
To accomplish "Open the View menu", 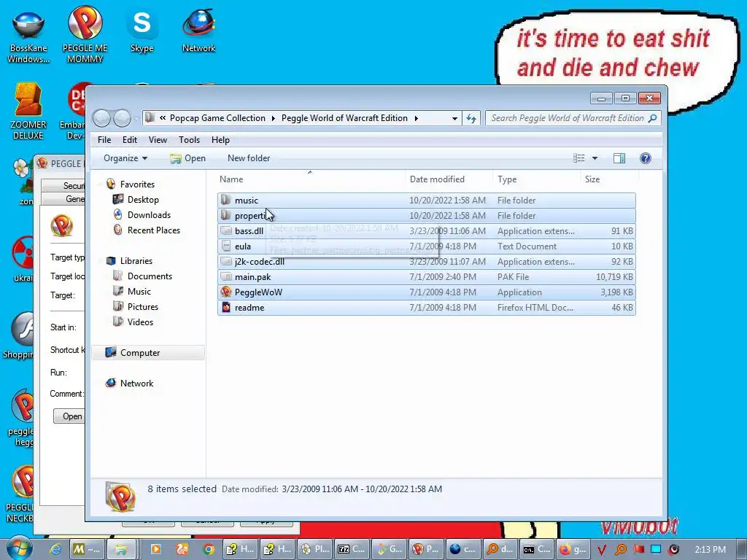I will 158,139.
